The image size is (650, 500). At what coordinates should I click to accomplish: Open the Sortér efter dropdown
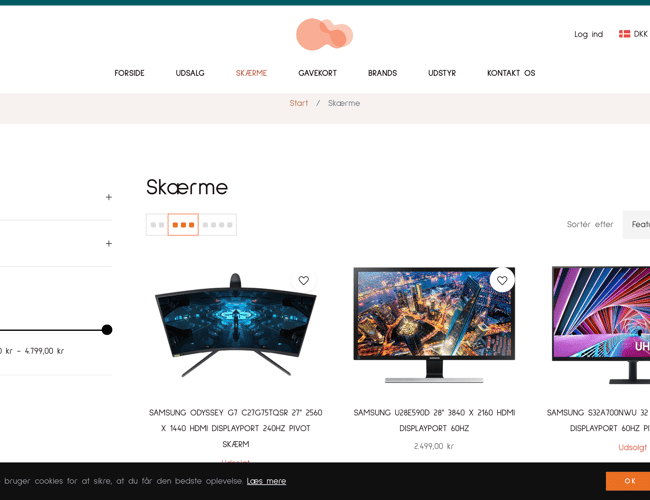[x=636, y=224]
